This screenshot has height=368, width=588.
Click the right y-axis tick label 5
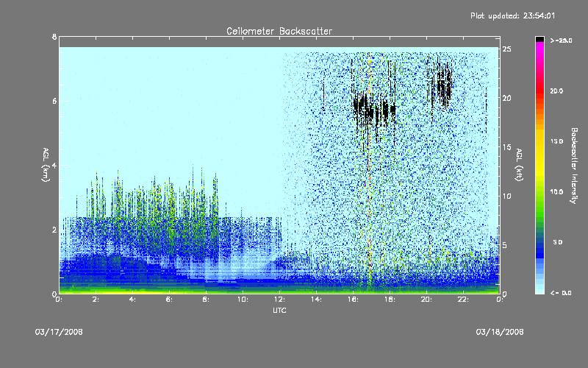click(x=505, y=245)
